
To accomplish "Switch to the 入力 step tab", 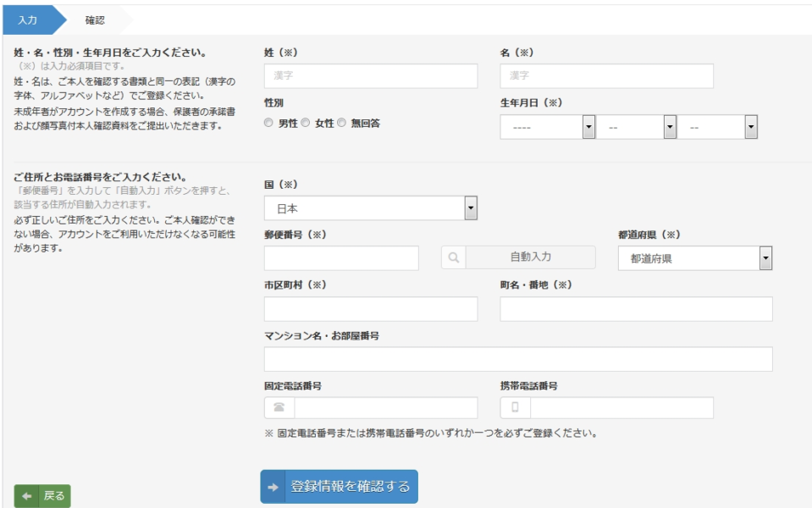I will click(28, 20).
